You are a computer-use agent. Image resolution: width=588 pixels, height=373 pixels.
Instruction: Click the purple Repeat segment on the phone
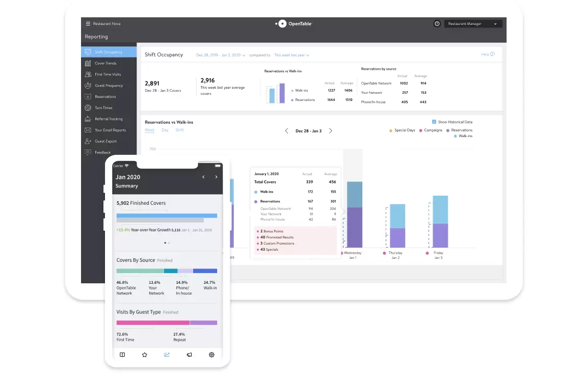204,323
